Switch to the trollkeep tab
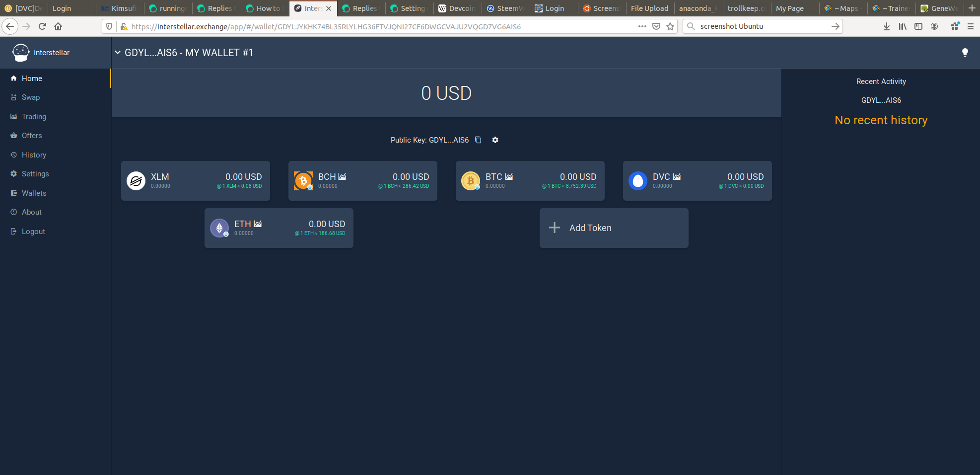The height and width of the screenshot is (475, 980). (x=746, y=8)
